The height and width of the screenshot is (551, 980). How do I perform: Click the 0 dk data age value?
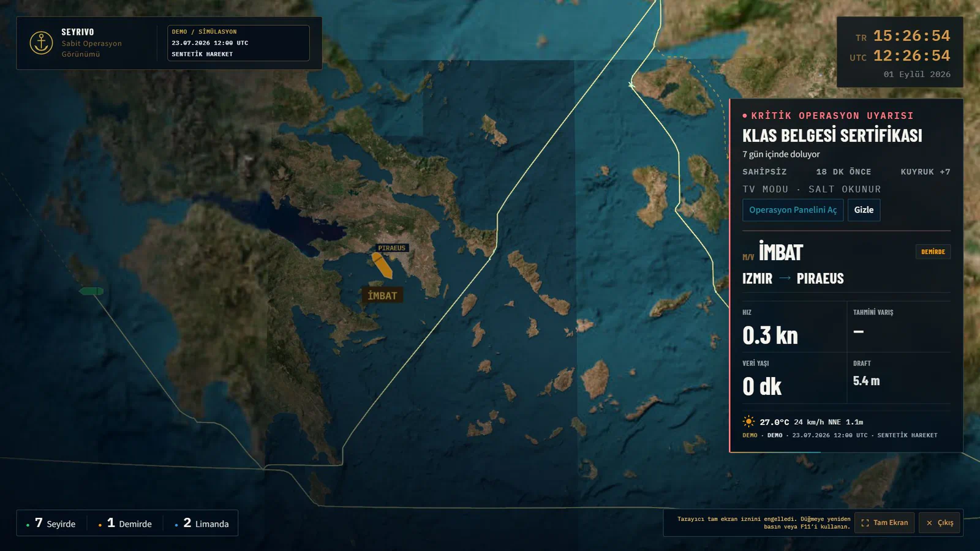click(x=762, y=386)
